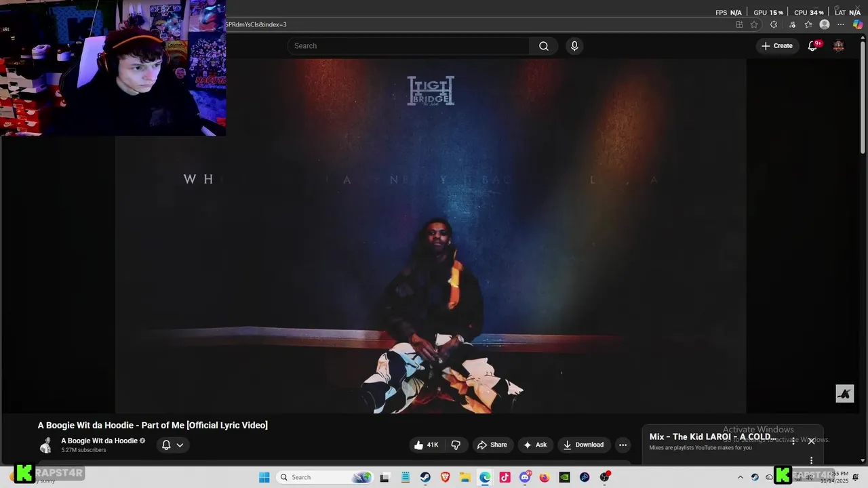Image resolution: width=868 pixels, height=488 pixels.
Task: Start voice search with the microphone
Action: [x=574, y=46]
